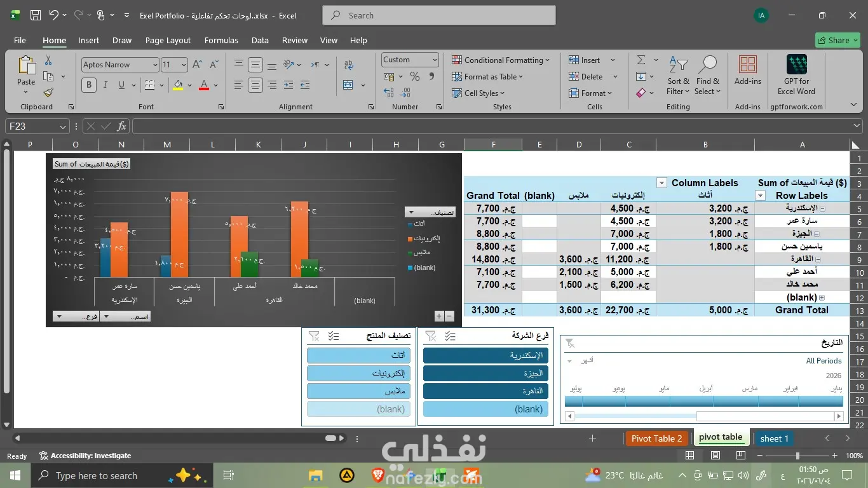
Task: Open File Explorer from taskbar
Action: [316, 475]
